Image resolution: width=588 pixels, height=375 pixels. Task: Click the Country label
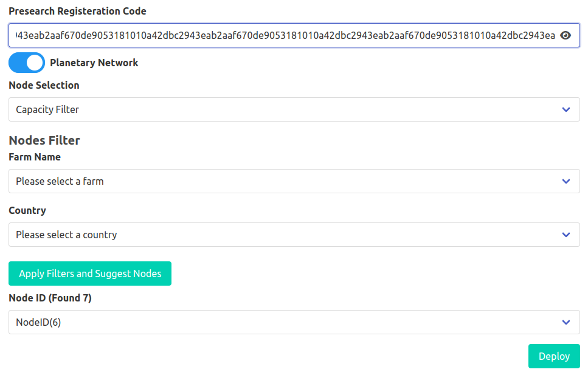27,210
